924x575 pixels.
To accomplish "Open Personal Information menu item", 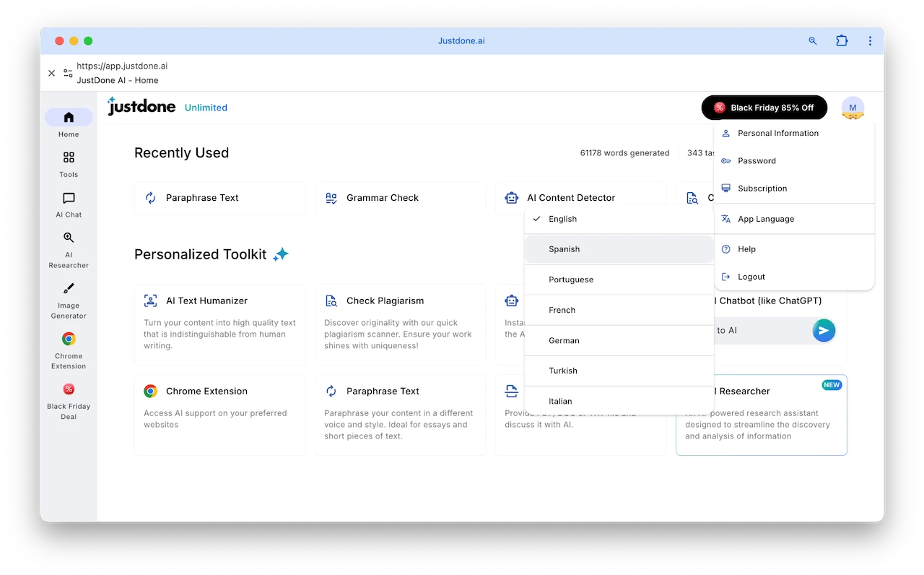I will coord(777,134).
